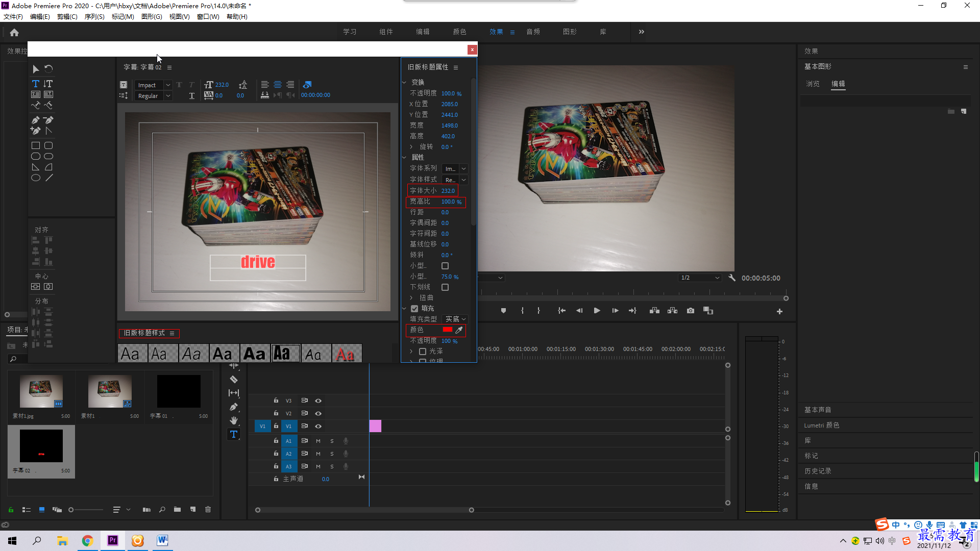The image size is (980, 551).
Task: Switch to the Color workspace tab
Action: tap(459, 32)
